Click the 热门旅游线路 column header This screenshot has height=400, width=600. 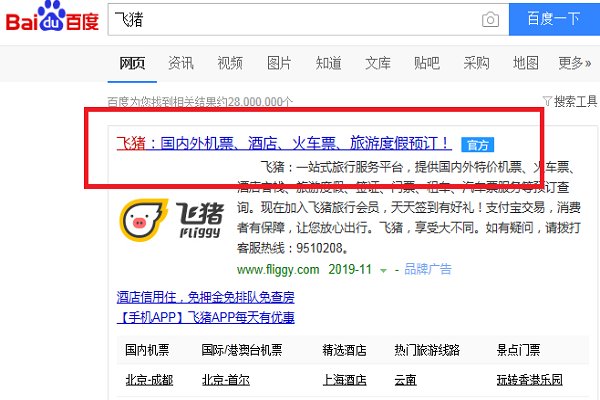427,350
